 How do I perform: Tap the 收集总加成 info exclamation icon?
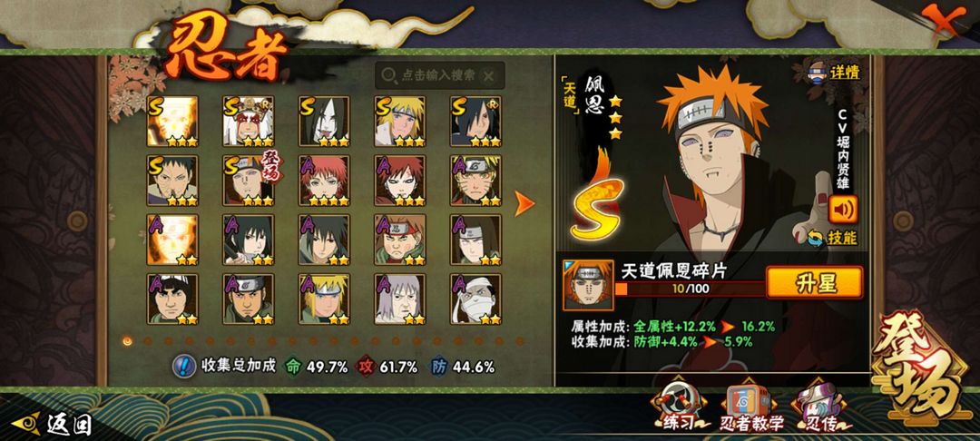coord(183,367)
